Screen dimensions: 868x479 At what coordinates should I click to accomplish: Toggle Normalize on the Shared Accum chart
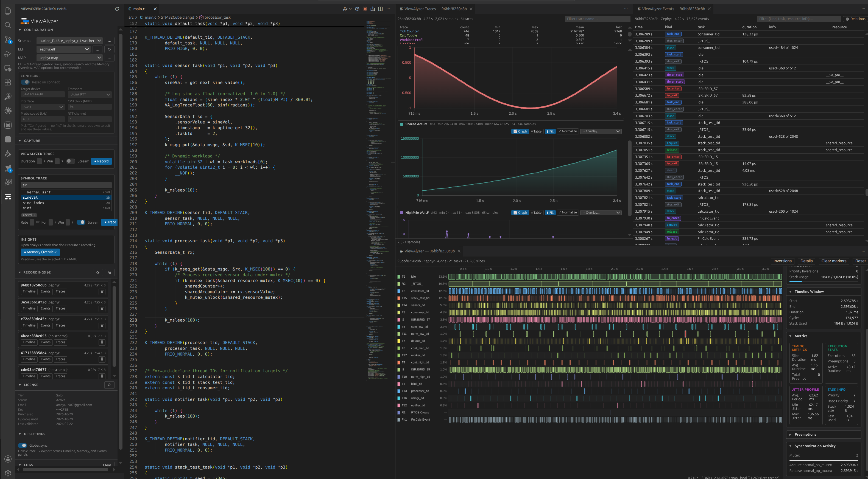[x=568, y=131]
